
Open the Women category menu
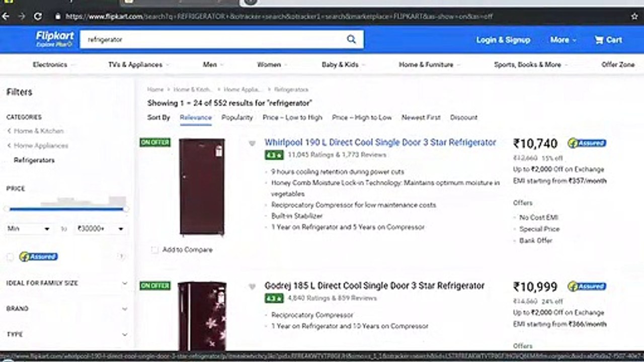(272, 64)
